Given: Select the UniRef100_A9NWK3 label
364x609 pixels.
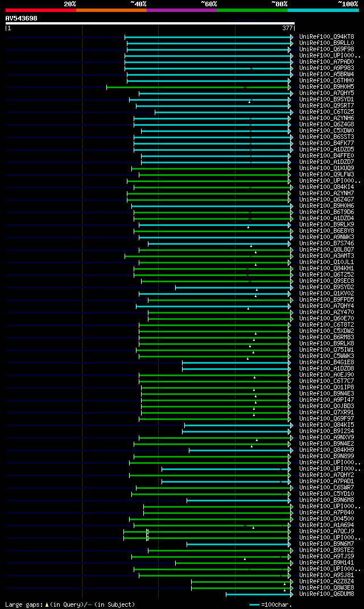Looking at the screenshot, I should 326,237.
